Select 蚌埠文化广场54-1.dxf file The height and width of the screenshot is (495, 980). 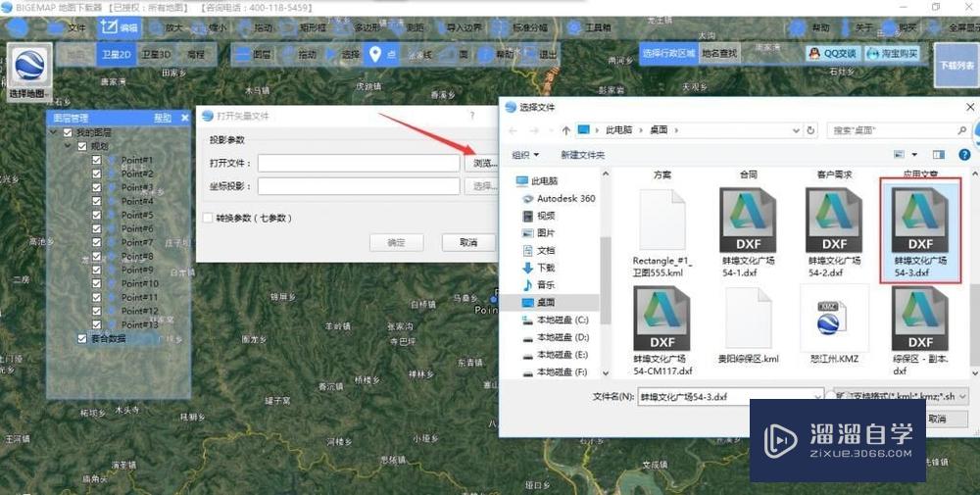coord(748,233)
